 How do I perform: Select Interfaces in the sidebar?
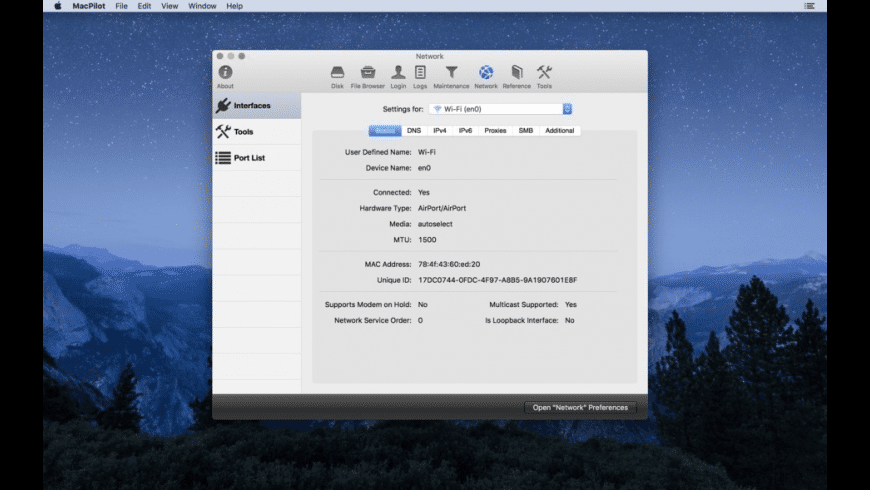point(257,105)
